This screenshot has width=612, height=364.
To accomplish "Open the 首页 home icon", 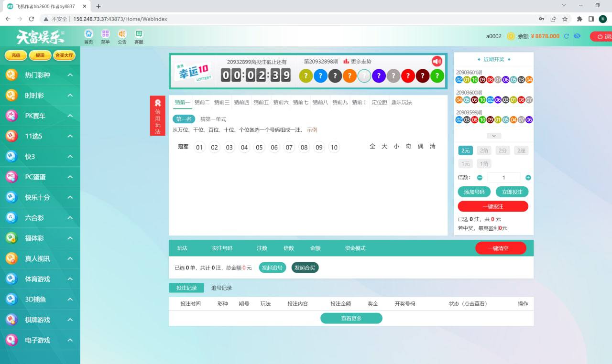I will coord(88,36).
